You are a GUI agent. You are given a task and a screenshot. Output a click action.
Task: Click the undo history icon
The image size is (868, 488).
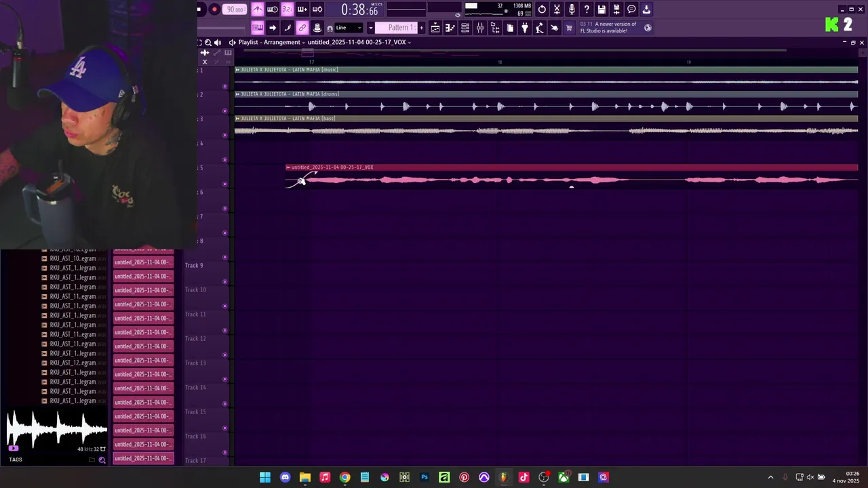point(542,9)
